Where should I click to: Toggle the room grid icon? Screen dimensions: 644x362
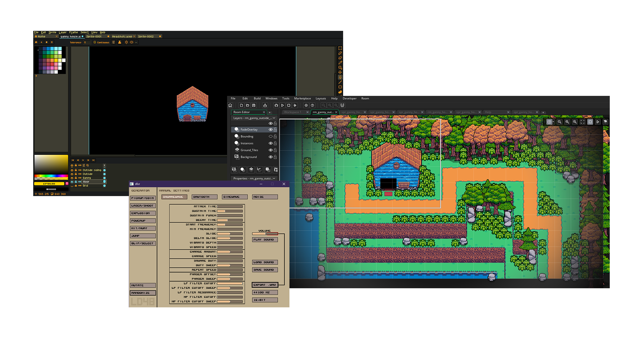tap(549, 122)
